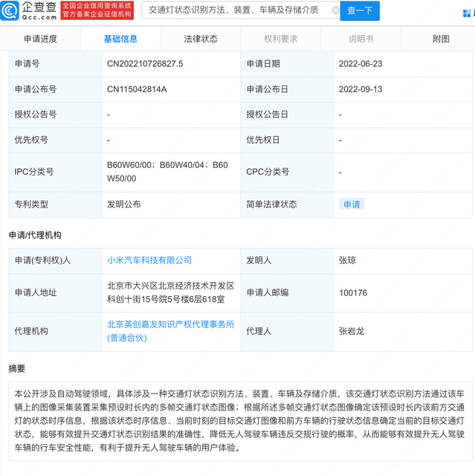Click the 申请人邮编 label cell
Viewport: 475px width, 476px height.
287,292
